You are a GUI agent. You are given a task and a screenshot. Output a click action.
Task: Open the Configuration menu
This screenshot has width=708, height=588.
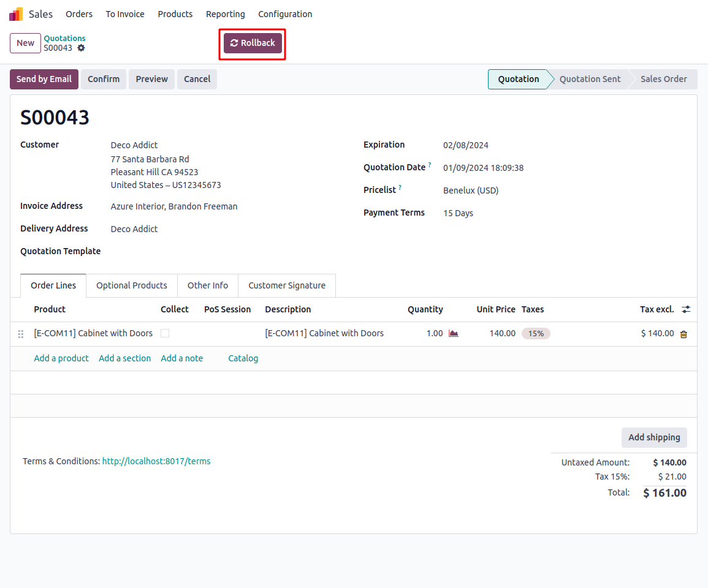tap(285, 14)
